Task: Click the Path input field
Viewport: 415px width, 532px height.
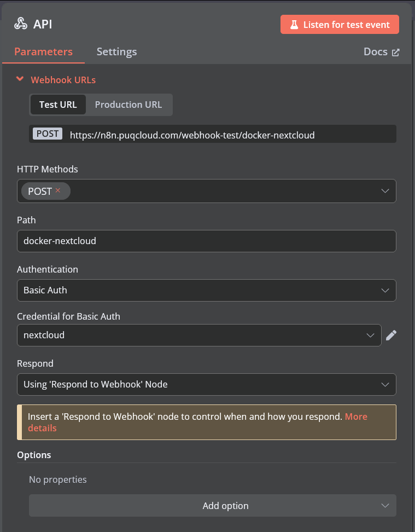Action: pos(207,241)
